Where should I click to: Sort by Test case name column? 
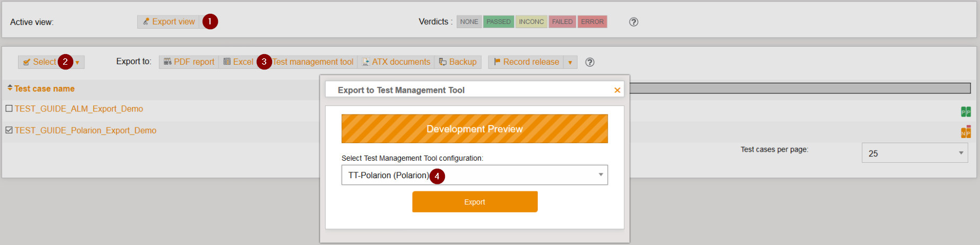44,89
